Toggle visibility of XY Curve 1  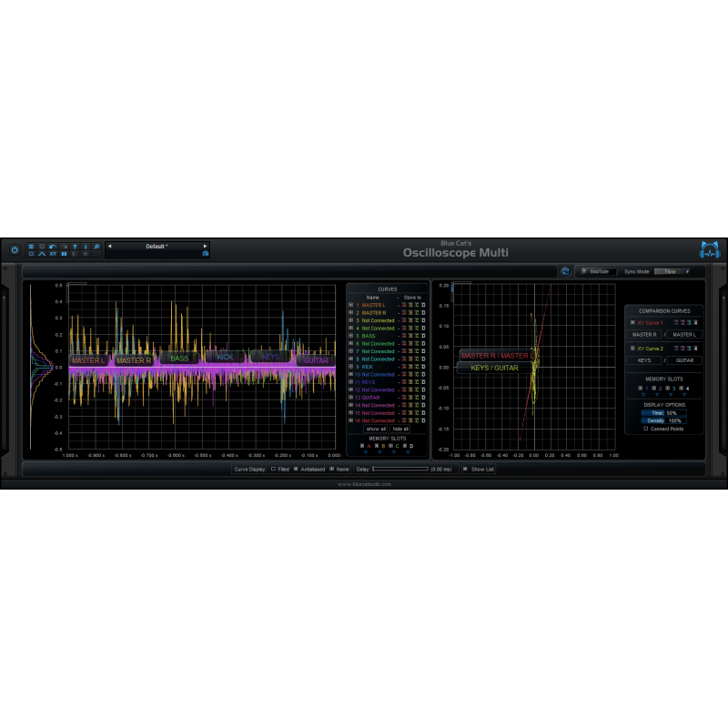(x=632, y=323)
